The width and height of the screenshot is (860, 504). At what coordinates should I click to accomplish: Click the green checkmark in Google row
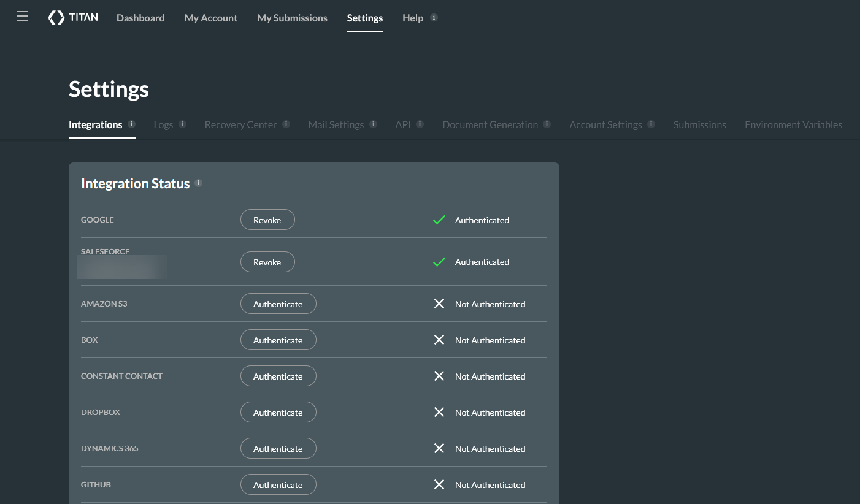[x=439, y=220]
